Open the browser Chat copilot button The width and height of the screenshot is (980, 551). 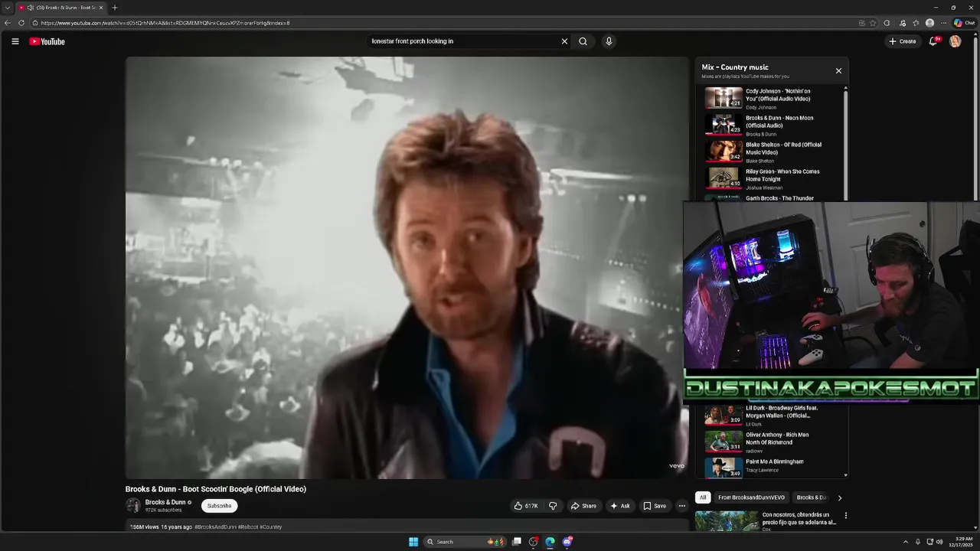pyautogui.click(x=964, y=23)
